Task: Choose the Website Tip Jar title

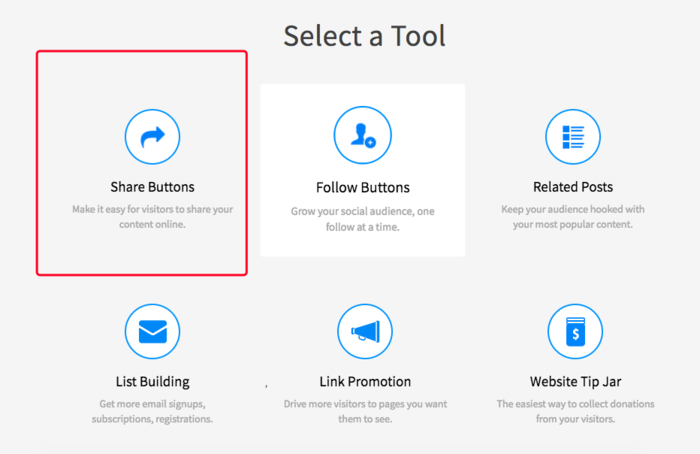Action: 573,381
